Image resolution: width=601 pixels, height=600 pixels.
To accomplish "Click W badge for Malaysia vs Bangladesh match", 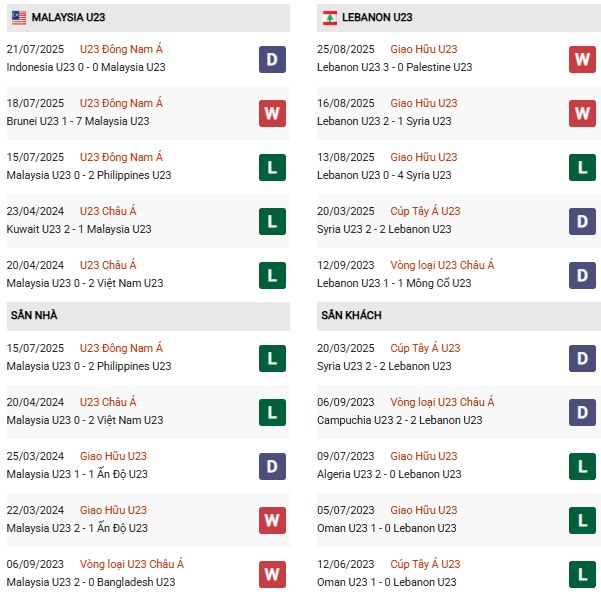I will tap(271, 573).
